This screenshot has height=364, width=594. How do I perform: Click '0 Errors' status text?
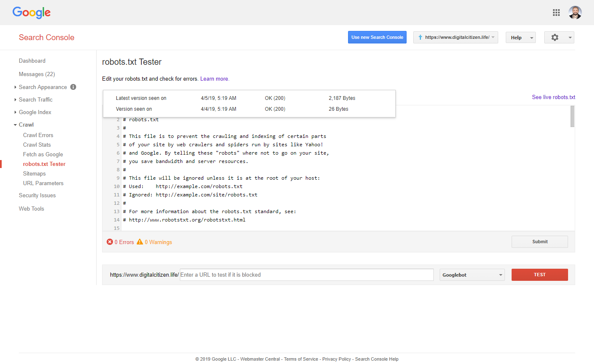(x=124, y=242)
